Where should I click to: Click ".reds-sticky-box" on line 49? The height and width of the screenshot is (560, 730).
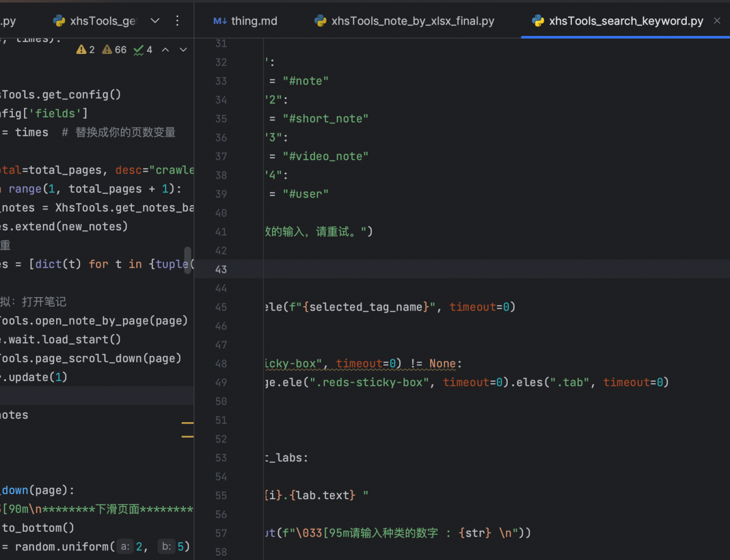(370, 383)
